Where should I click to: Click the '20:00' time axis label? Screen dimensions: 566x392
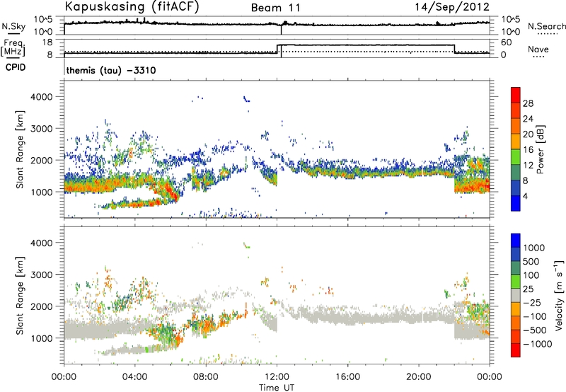(x=419, y=377)
